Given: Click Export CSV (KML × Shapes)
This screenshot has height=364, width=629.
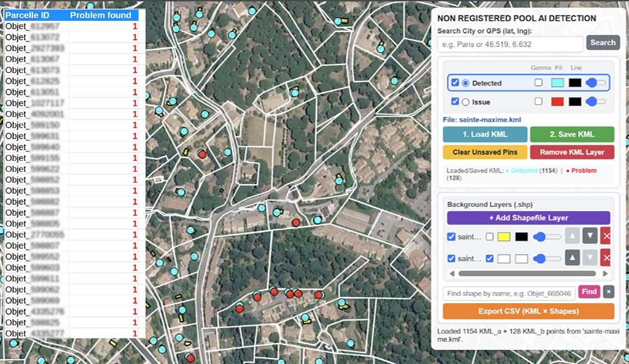Looking at the screenshot, I should (528, 311).
